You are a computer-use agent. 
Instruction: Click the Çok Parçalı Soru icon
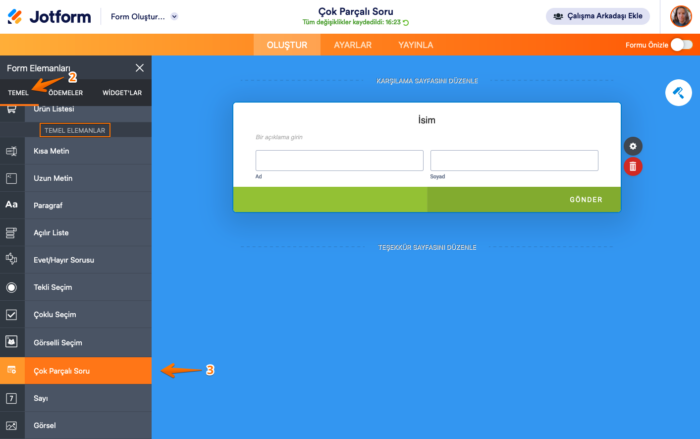(x=12, y=370)
